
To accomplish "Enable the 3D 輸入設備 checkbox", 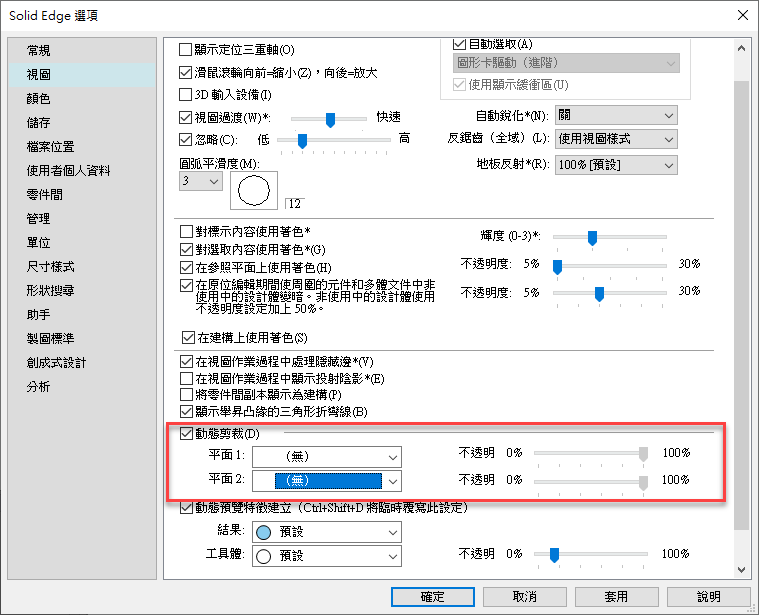I will click(x=185, y=94).
